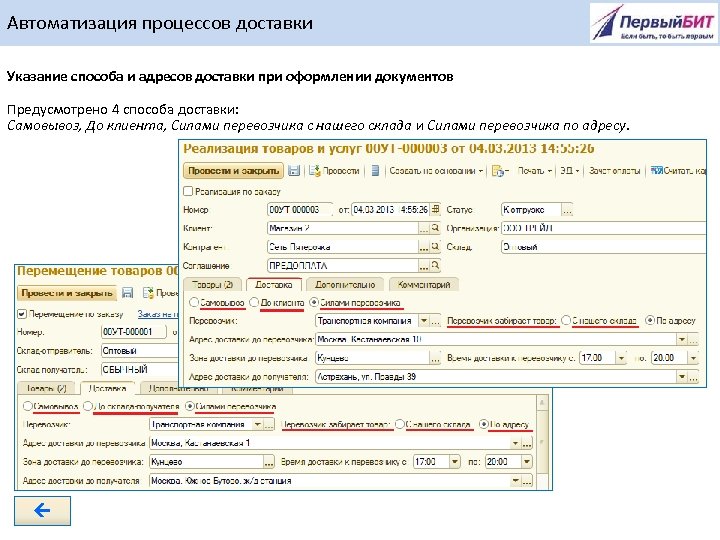Viewport: 720px width, 540px height.
Task: Expand Перевозчик dropdown arrow in Реализация window
Action: (424, 321)
